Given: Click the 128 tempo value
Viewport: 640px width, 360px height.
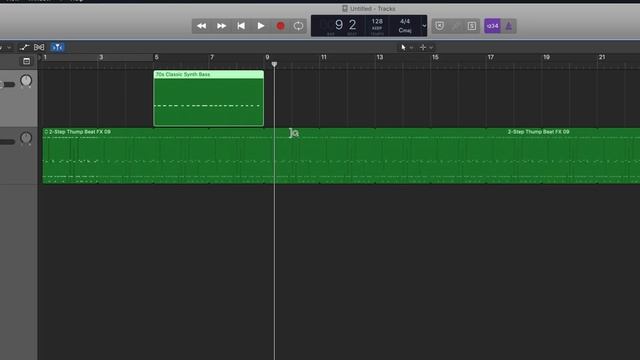Looking at the screenshot, I should coord(377,21).
